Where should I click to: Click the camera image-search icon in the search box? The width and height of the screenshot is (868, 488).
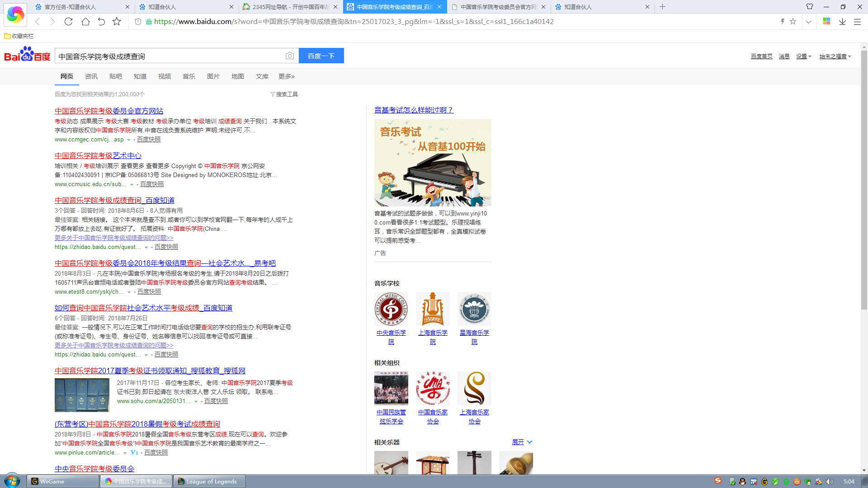[290, 56]
